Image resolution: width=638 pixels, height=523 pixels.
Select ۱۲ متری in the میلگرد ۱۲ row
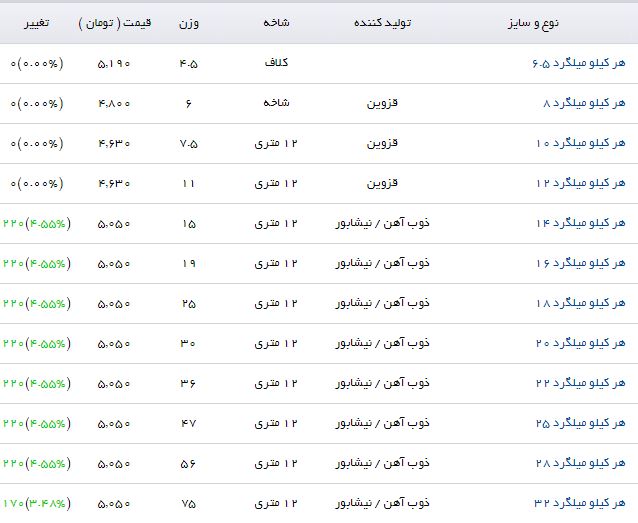276,183
